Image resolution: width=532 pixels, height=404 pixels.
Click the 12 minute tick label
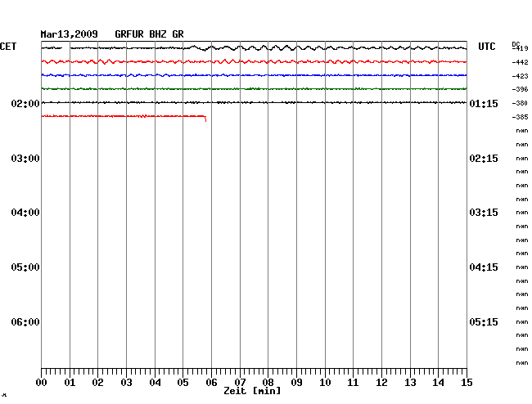[381, 383]
